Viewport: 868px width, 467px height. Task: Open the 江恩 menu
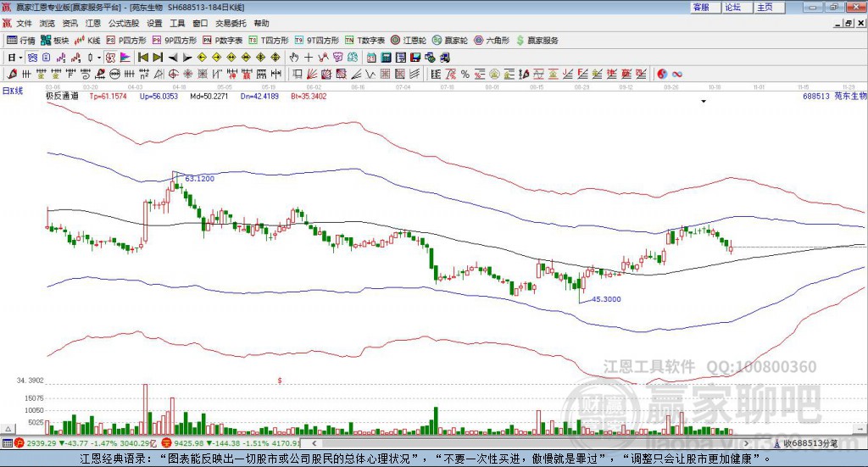(x=93, y=23)
